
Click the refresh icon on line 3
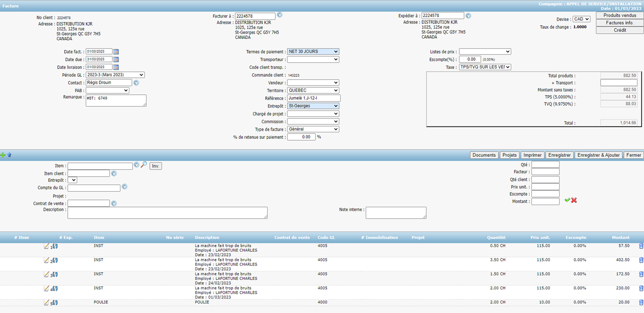pos(55,274)
